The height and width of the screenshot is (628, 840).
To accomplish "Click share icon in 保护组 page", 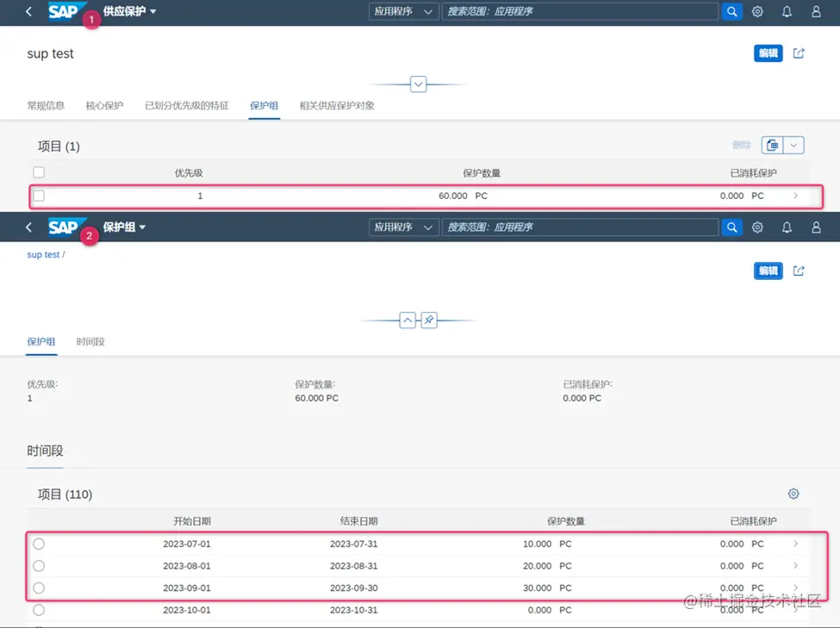I will click(x=799, y=270).
